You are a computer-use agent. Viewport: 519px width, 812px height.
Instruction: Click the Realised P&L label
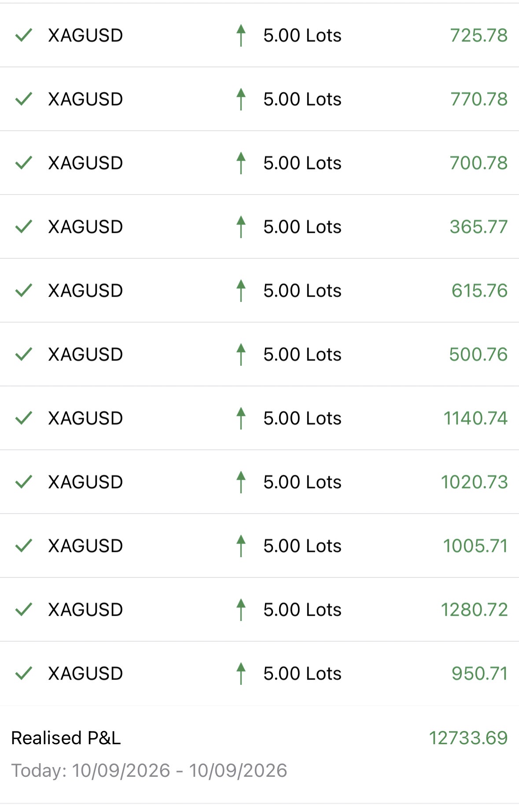66,738
